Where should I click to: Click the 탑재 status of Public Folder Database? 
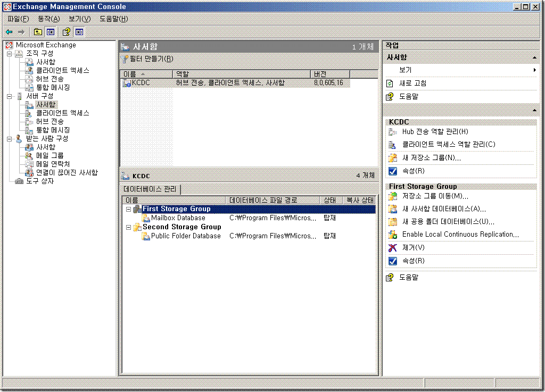[x=329, y=236]
